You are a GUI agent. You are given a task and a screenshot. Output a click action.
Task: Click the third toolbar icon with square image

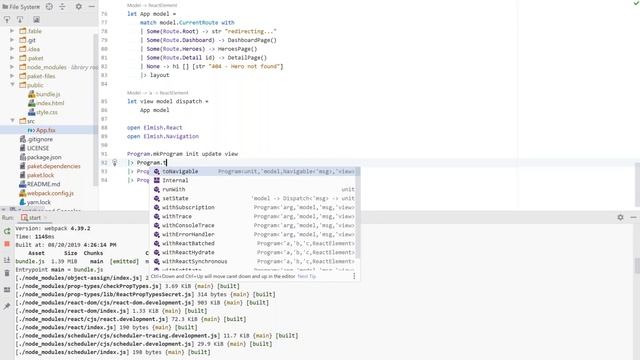pos(36,20)
